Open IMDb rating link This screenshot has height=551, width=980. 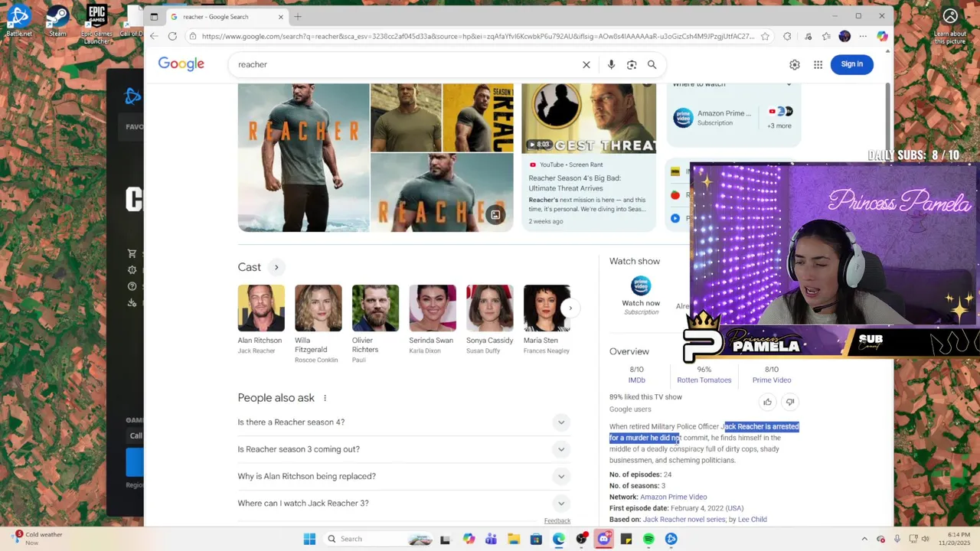coord(636,380)
